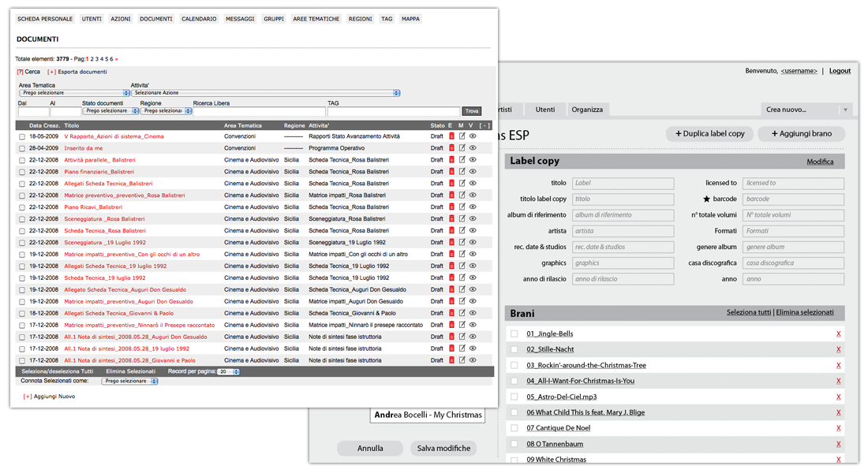This screenshot has height=473, width=868.
Task: Remove track '08 O Tannenbaum' with its X
Action: (838, 445)
